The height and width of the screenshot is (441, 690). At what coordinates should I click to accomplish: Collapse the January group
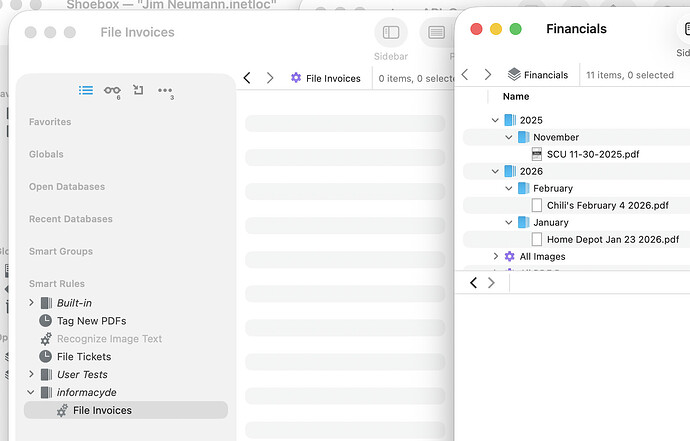click(x=509, y=223)
